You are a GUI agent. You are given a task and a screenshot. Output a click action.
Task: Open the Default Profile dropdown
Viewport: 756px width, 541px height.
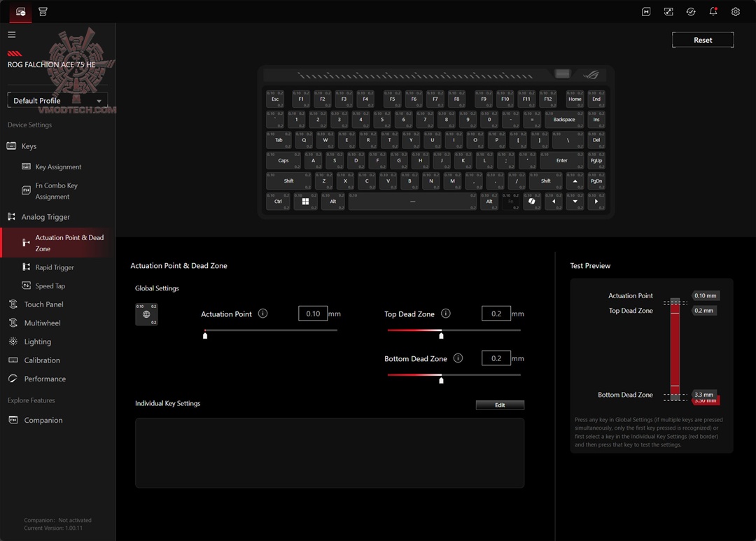(57, 100)
